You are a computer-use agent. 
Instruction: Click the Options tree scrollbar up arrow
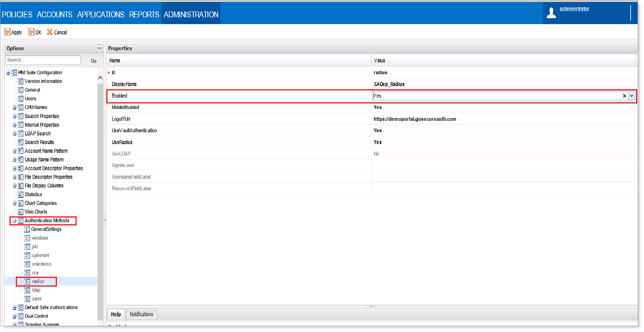(100, 78)
